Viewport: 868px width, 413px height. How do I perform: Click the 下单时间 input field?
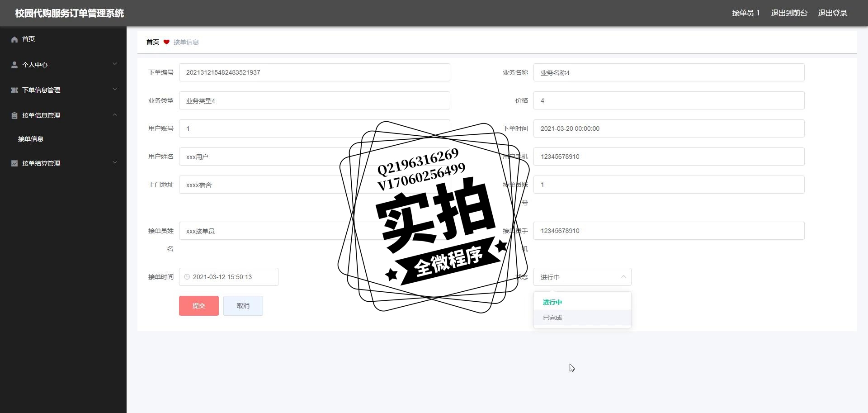pos(669,128)
